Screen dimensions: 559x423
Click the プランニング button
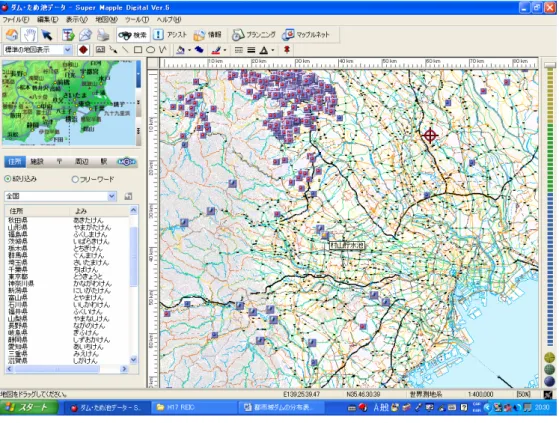(x=253, y=35)
